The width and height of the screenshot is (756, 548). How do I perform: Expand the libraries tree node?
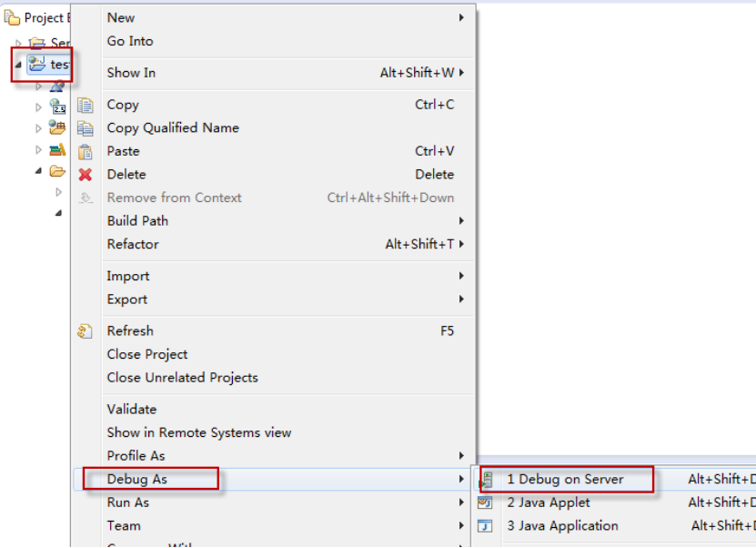click(38, 149)
